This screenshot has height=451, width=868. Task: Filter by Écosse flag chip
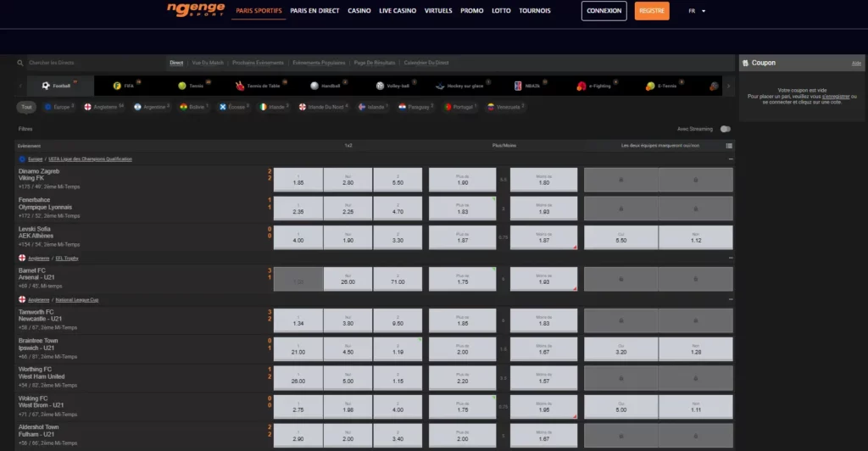point(234,107)
